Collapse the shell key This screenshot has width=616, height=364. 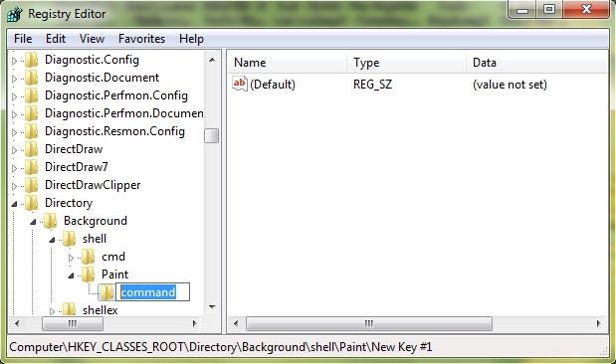tap(53, 240)
